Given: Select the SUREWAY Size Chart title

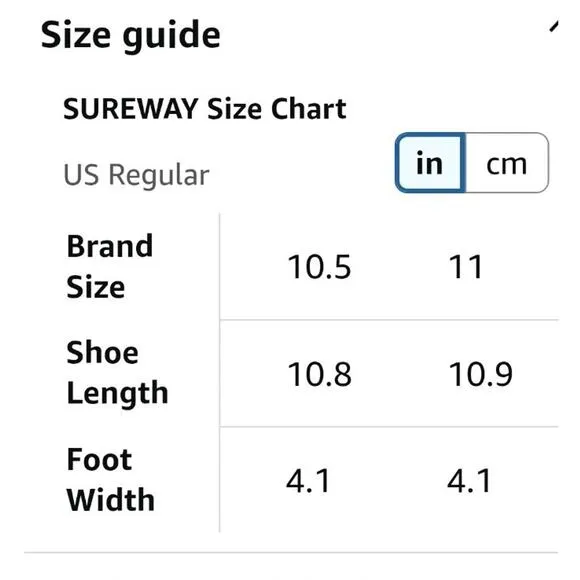Looking at the screenshot, I should click(205, 109).
